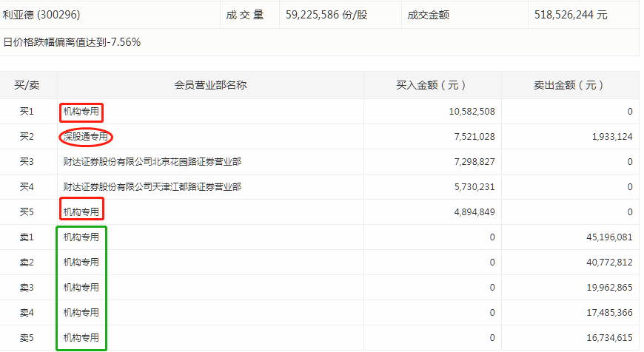This screenshot has height=352, width=644.
Task: Click 机构专用 in the 卖3 row
Action: (81, 288)
